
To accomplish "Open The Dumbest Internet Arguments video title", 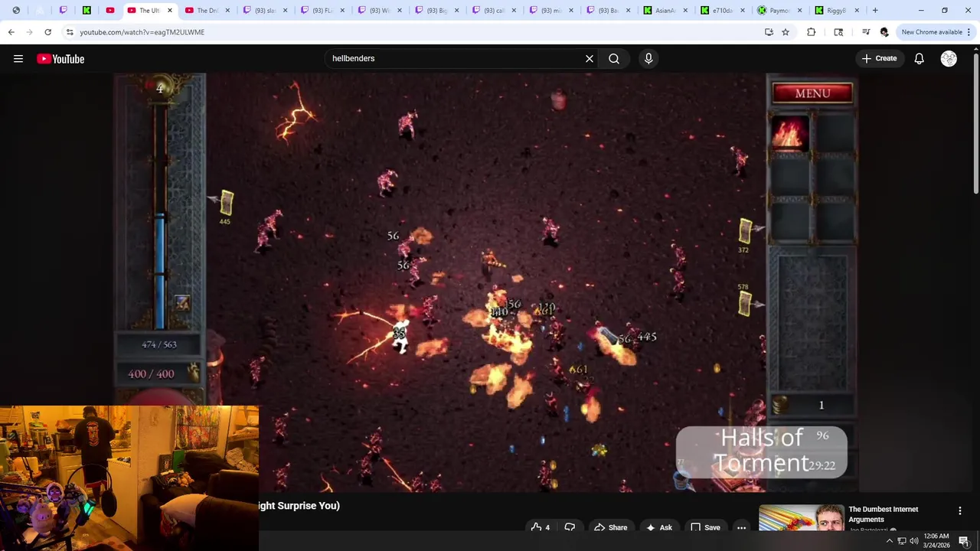I will (883, 514).
